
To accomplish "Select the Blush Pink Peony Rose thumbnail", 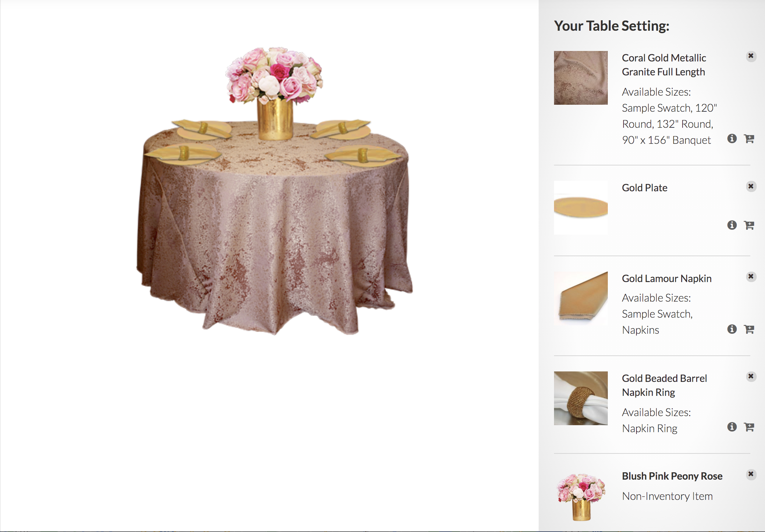I will coord(581,497).
